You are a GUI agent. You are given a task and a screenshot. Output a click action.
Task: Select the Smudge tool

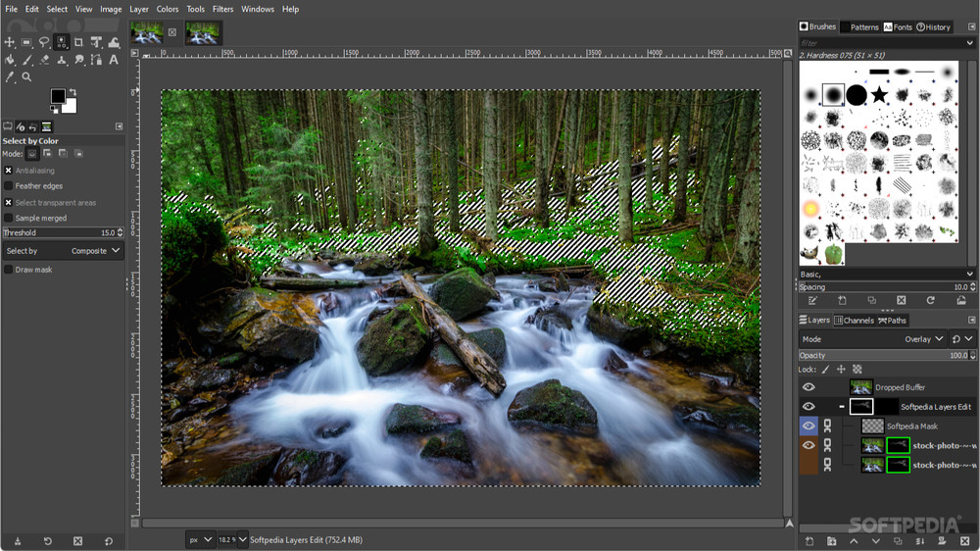coord(78,60)
